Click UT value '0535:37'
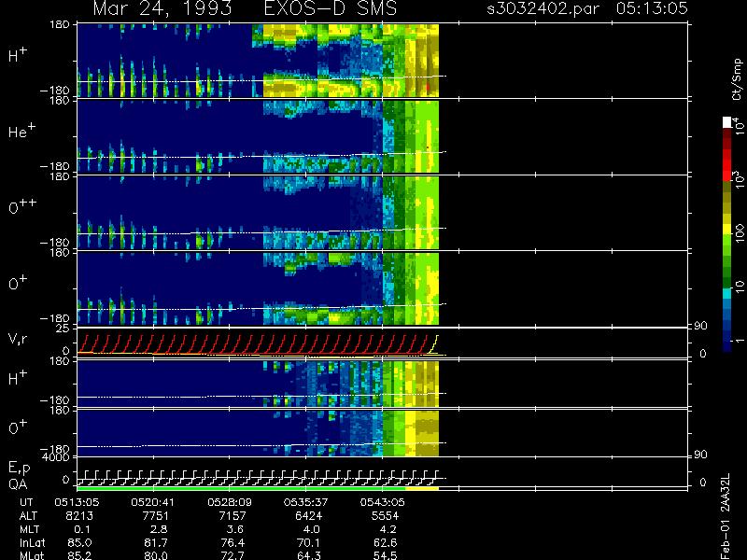 tap(306, 502)
